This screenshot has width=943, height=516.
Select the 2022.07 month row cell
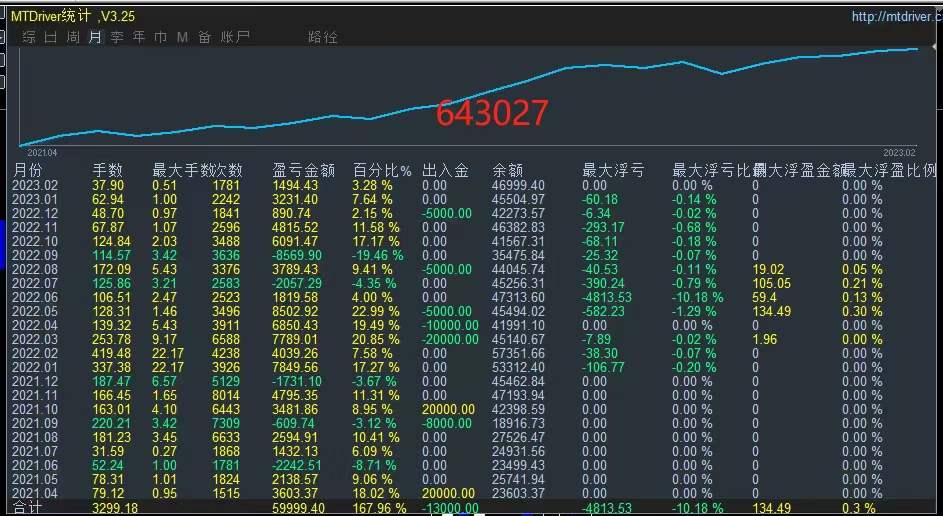click(x=35, y=283)
